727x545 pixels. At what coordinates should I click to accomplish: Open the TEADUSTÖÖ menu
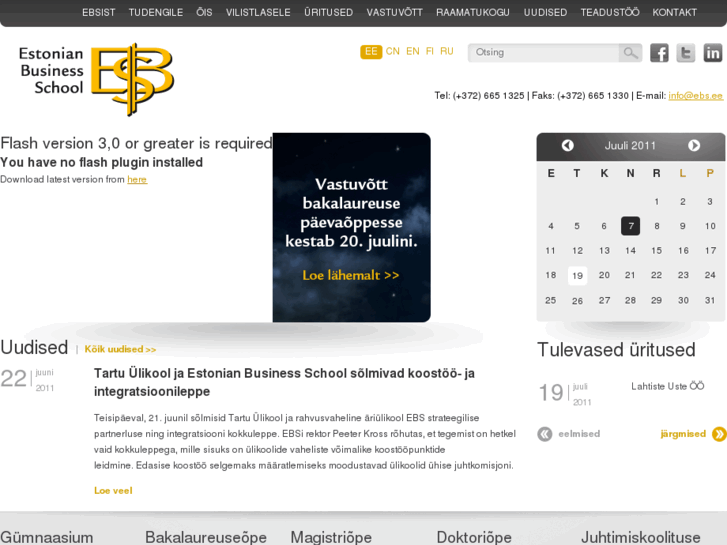(x=610, y=13)
